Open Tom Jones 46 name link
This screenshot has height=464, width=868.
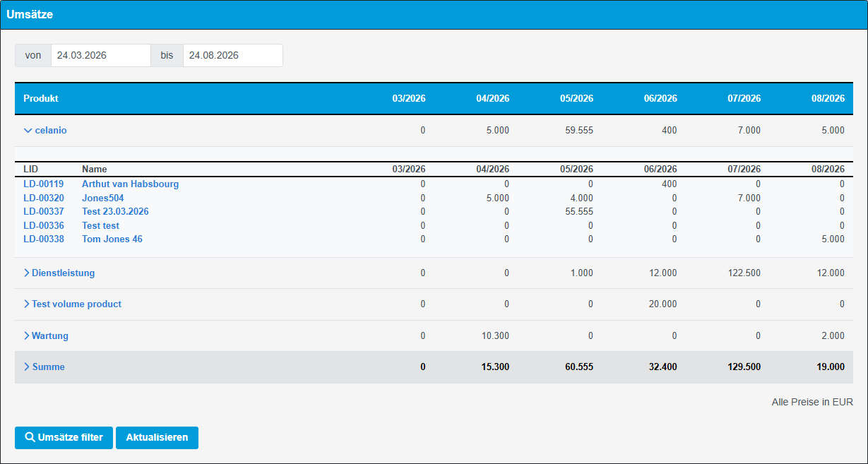[x=112, y=239]
